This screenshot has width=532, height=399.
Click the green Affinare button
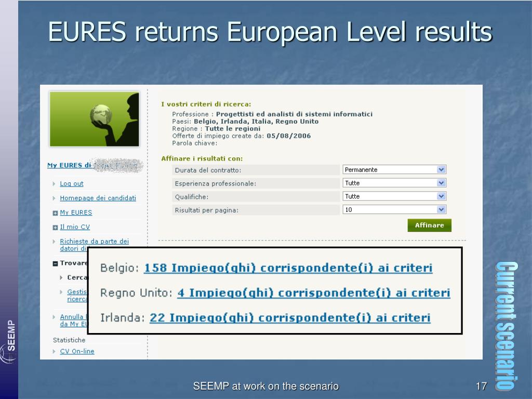click(429, 225)
